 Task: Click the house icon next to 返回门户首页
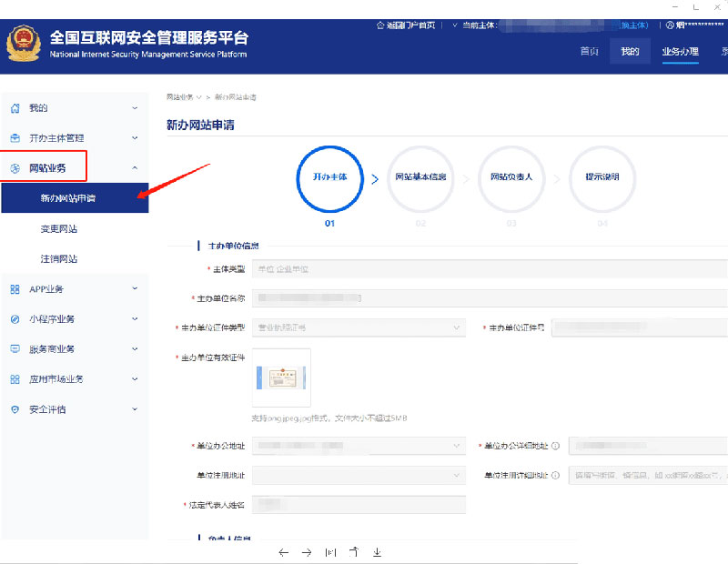click(380, 25)
